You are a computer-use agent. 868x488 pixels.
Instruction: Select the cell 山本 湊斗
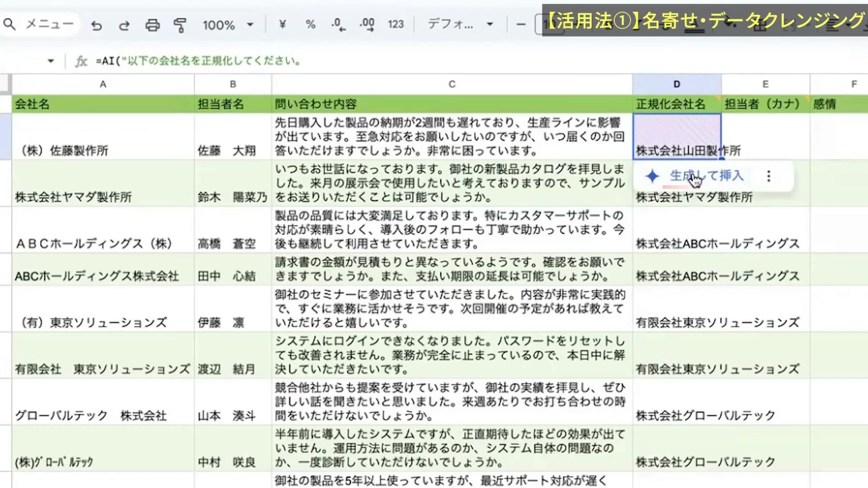tap(233, 402)
